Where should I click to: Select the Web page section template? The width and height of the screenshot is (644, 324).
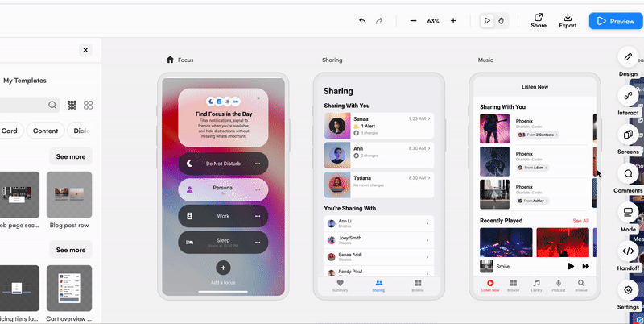19,195
